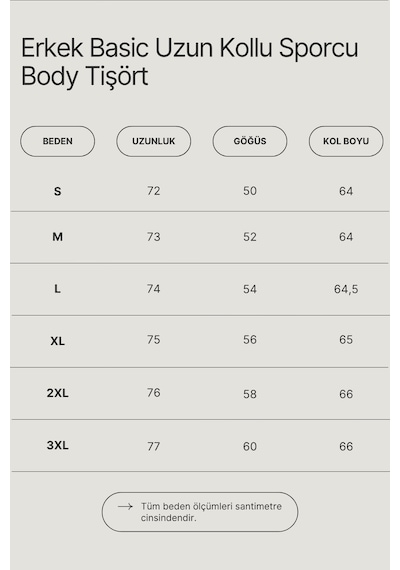Click the 2XL size row label
Image resolution: width=400 pixels, height=570 pixels.
(57, 393)
